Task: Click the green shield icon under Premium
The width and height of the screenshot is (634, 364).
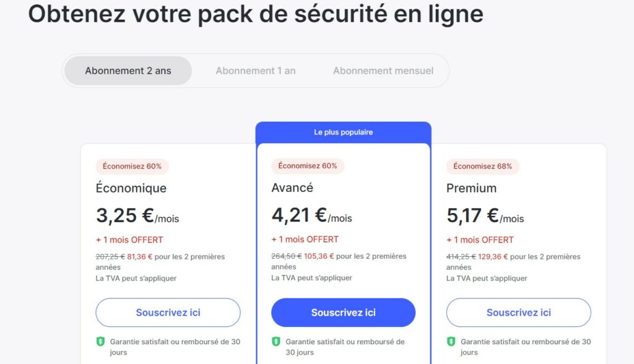Action: (451, 342)
